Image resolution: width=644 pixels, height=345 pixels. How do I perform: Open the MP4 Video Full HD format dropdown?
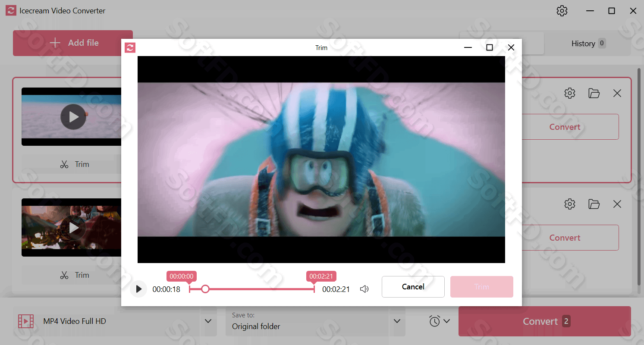point(115,321)
